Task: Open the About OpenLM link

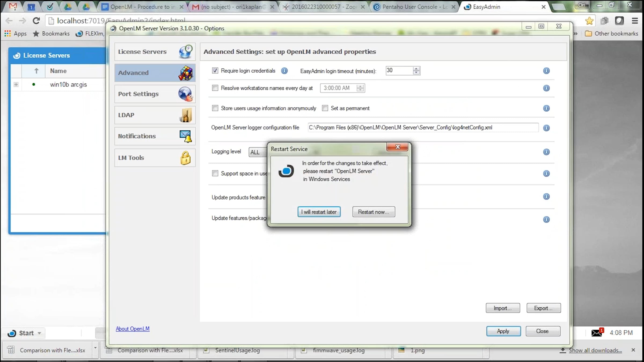Action: [x=133, y=329]
